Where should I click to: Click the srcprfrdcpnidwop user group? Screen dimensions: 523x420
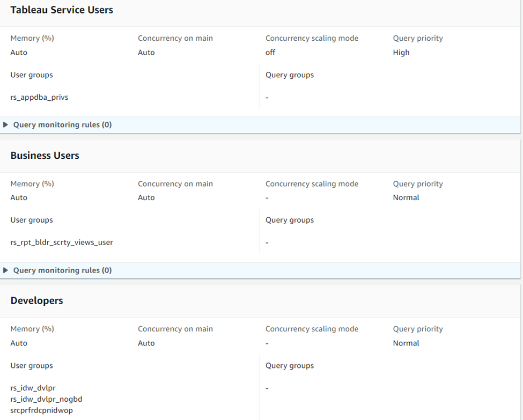tap(42, 411)
